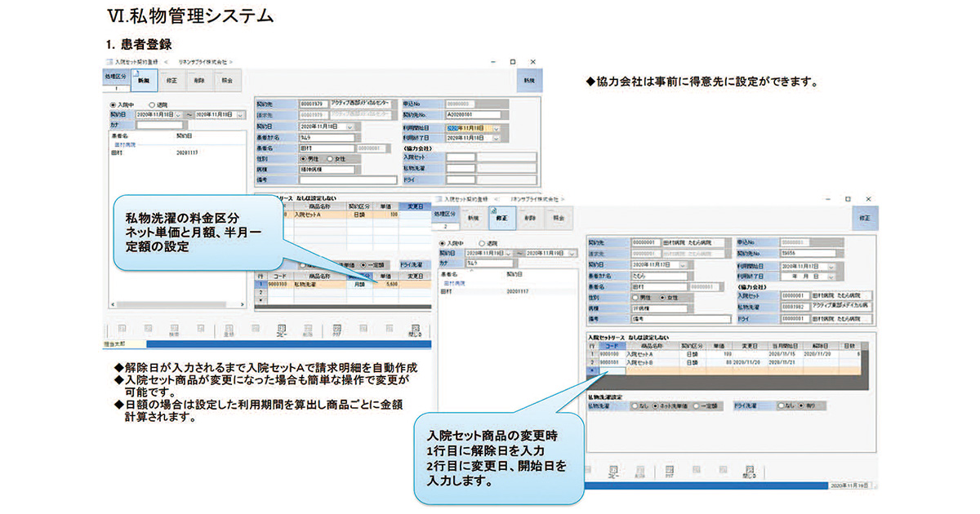The width and height of the screenshot is (980, 514).
Task: Choose 女性 for 性別 in the back window
Action: [329, 158]
